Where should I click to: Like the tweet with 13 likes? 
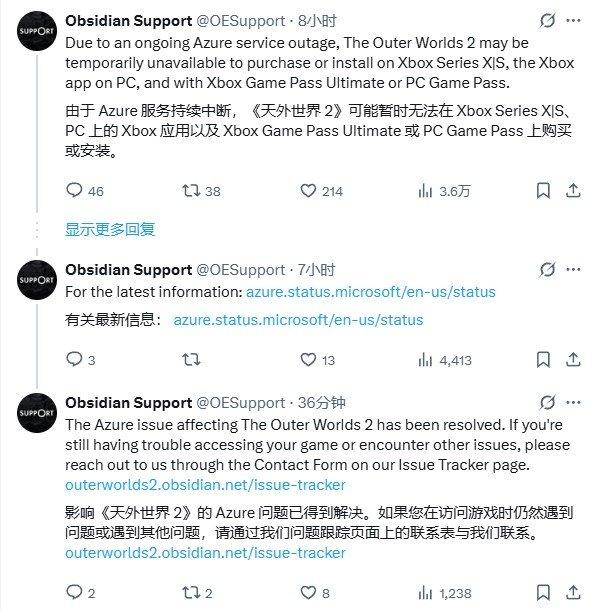tap(308, 359)
